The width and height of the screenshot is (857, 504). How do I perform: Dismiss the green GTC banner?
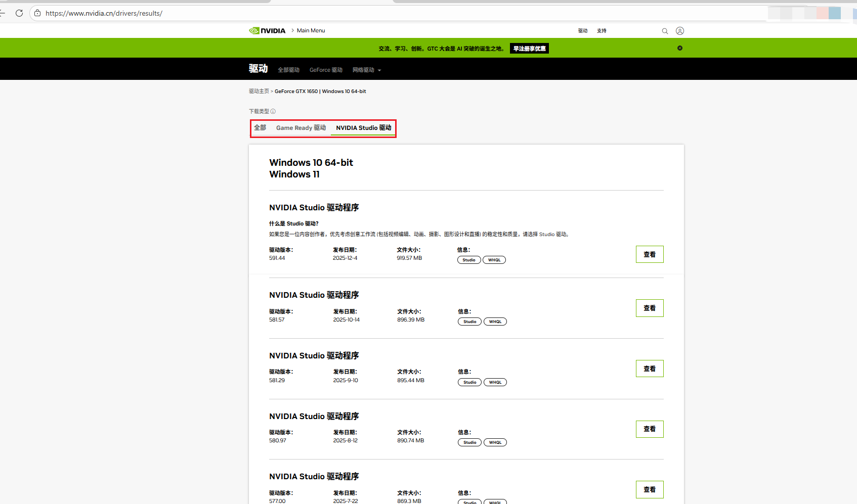tap(680, 48)
